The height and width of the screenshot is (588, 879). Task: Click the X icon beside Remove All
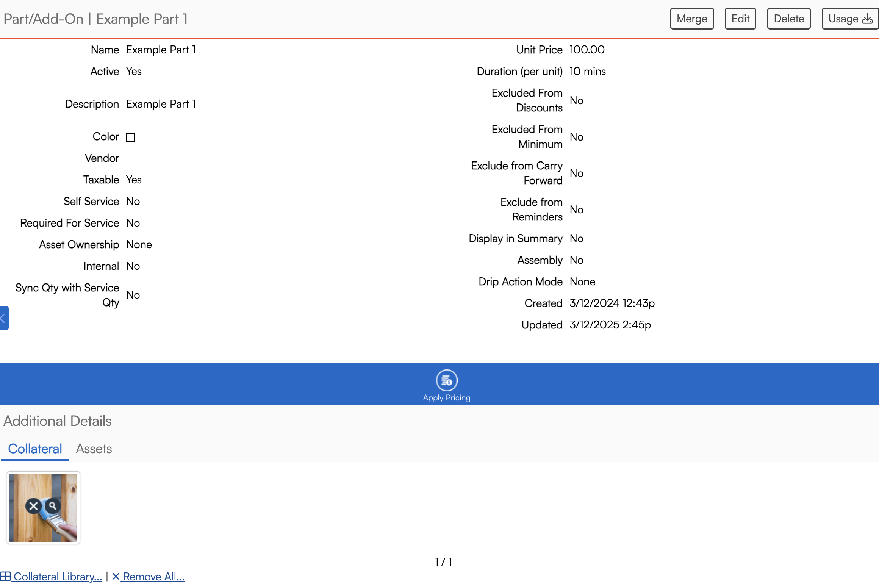[x=116, y=576]
